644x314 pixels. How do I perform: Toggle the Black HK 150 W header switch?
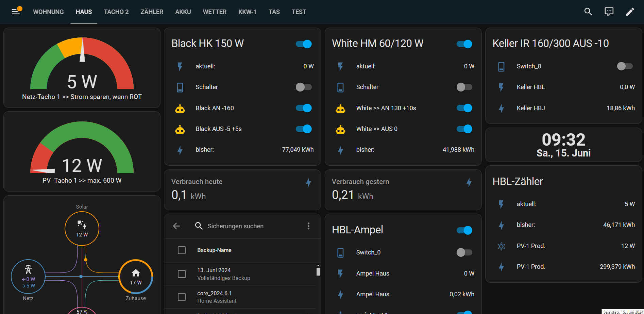304,44
